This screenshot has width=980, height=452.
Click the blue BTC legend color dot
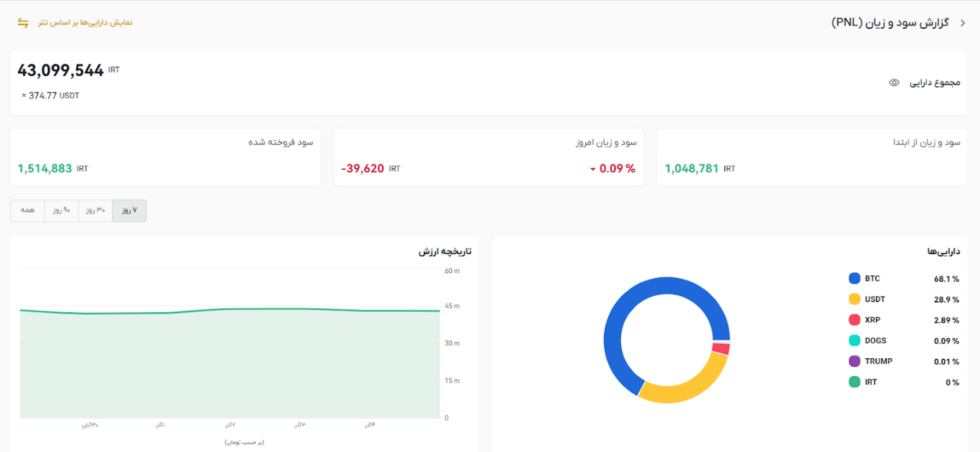(854, 279)
